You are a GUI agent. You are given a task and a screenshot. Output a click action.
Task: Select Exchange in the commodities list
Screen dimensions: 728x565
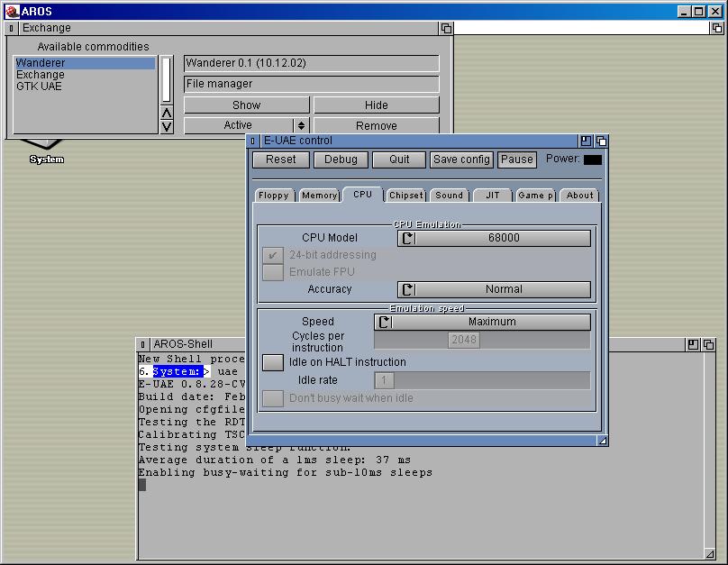tap(85, 75)
